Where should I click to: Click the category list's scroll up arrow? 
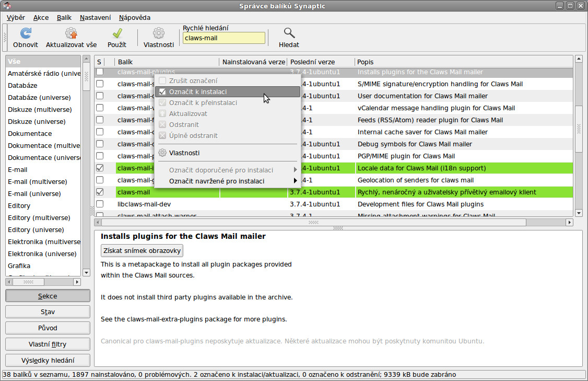point(86,59)
